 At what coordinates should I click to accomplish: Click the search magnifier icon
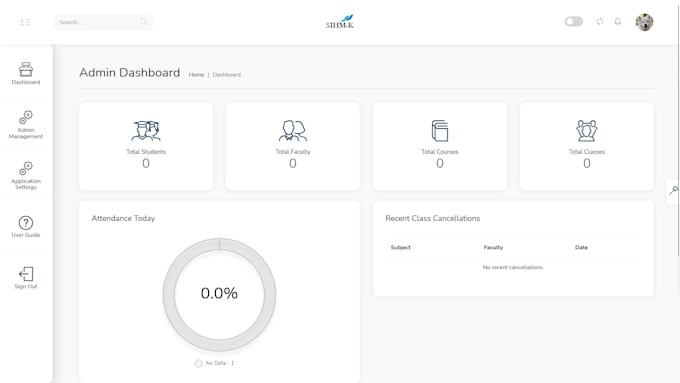tap(144, 22)
